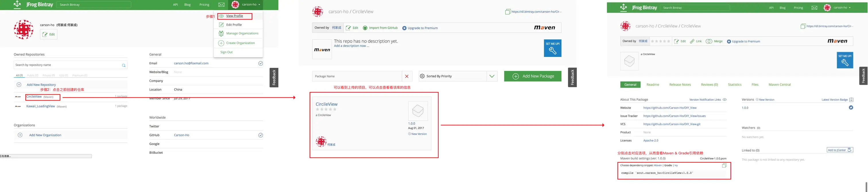Click Add a description now link

351,46
